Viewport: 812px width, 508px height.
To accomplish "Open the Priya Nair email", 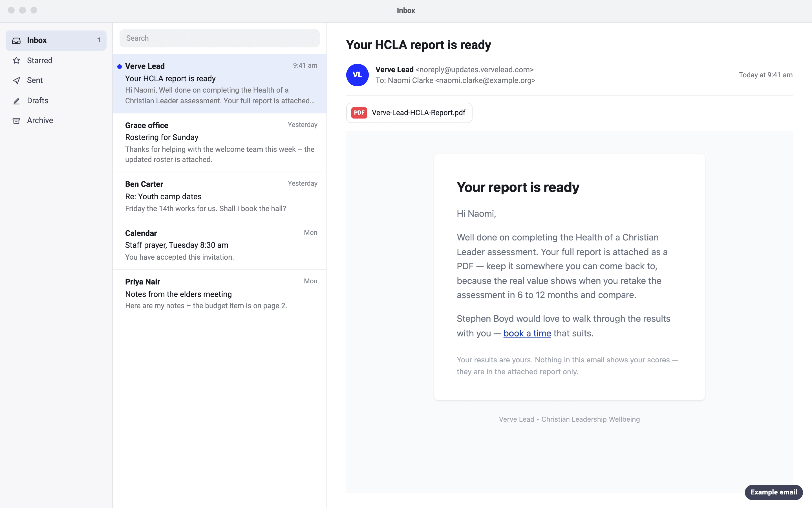I will [219, 294].
